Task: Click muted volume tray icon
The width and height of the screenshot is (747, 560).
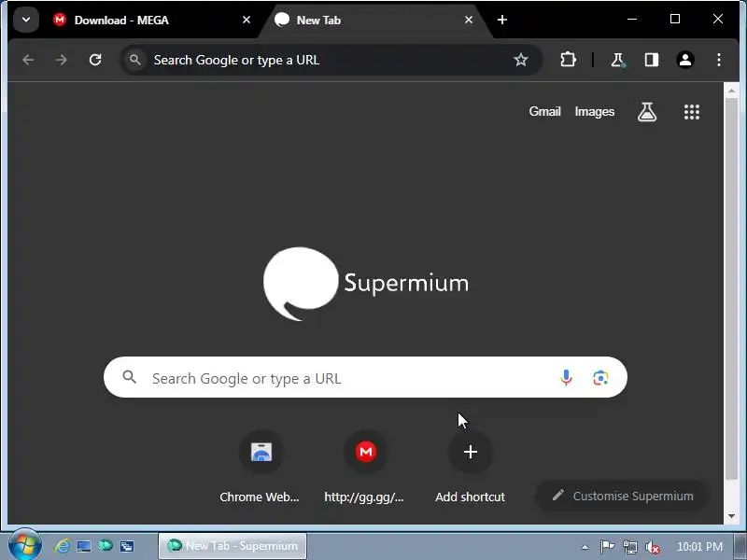Action: pos(652,548)
